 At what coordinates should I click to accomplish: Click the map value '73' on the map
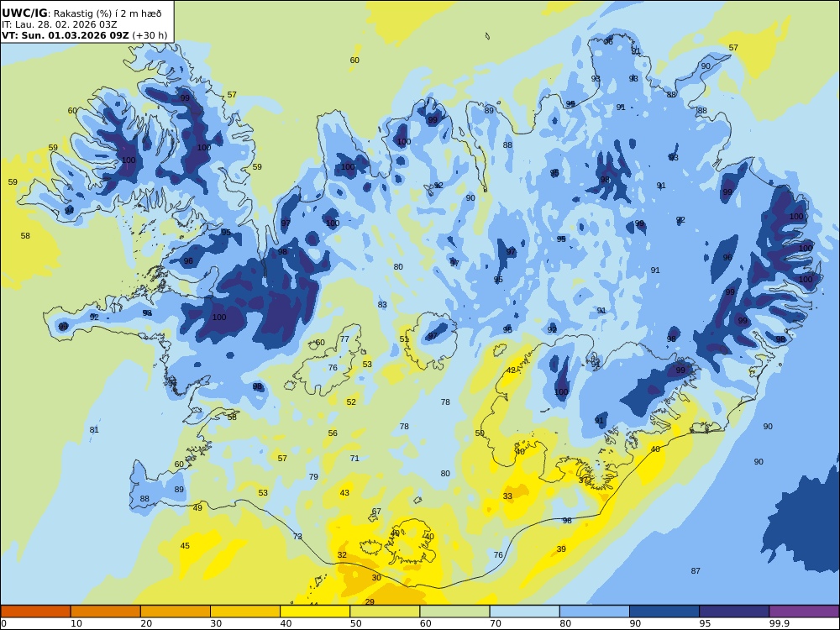[298, 536]
